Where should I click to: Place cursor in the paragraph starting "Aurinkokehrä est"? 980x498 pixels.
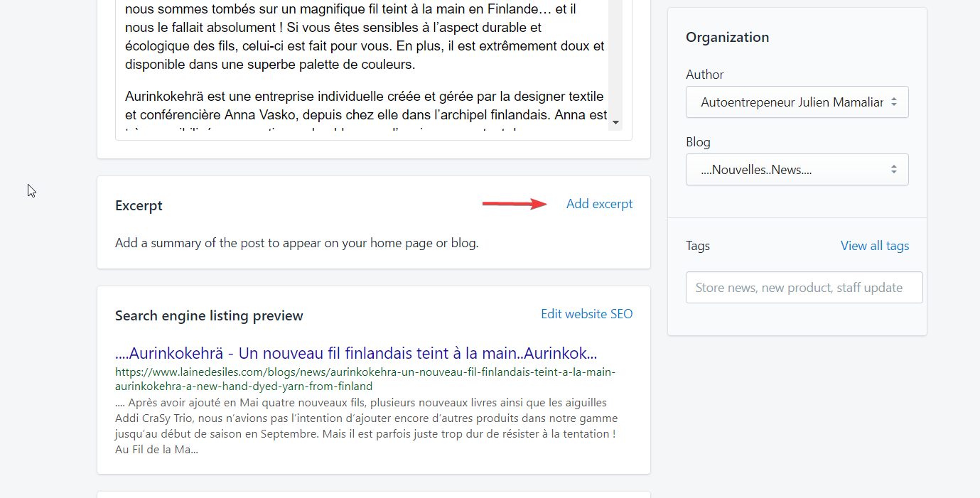[x=364, y=96]
